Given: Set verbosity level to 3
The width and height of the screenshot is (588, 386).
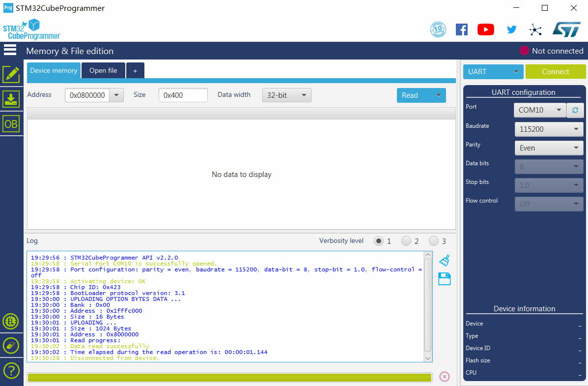Looking at the screenshot, I should pyautogui.click(x=434, y=241).
